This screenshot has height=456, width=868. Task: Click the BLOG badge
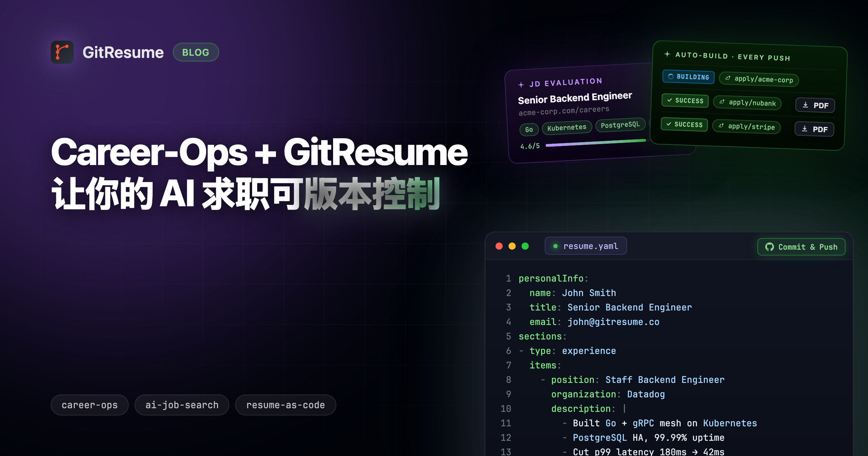coord(196,52)
